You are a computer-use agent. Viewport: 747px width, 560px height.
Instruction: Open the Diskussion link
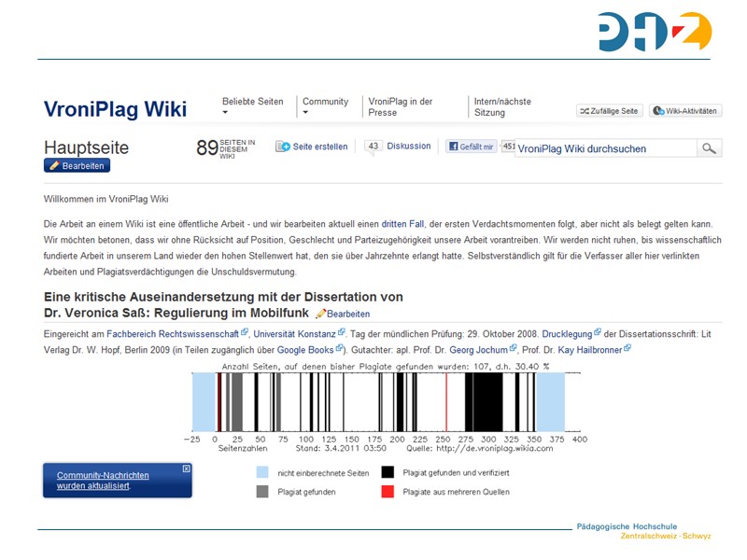click(409, 147)
